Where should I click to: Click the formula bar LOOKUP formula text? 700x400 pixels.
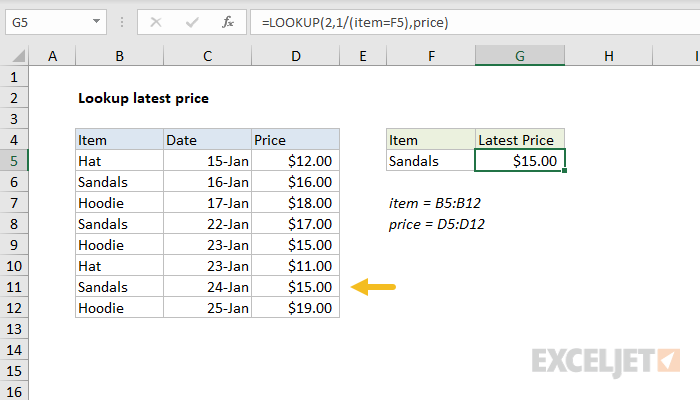(x=355, y=22)
